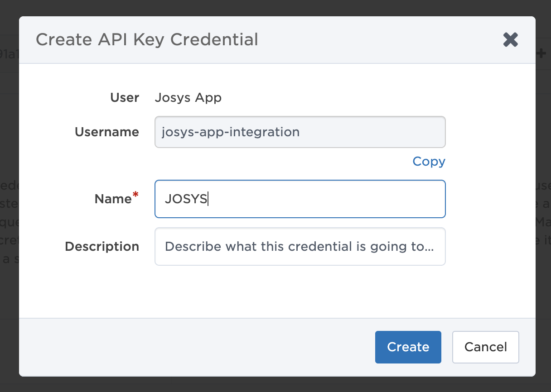Click into the Description text field
This screenshot has width=551, height=392.
(300, 247)
